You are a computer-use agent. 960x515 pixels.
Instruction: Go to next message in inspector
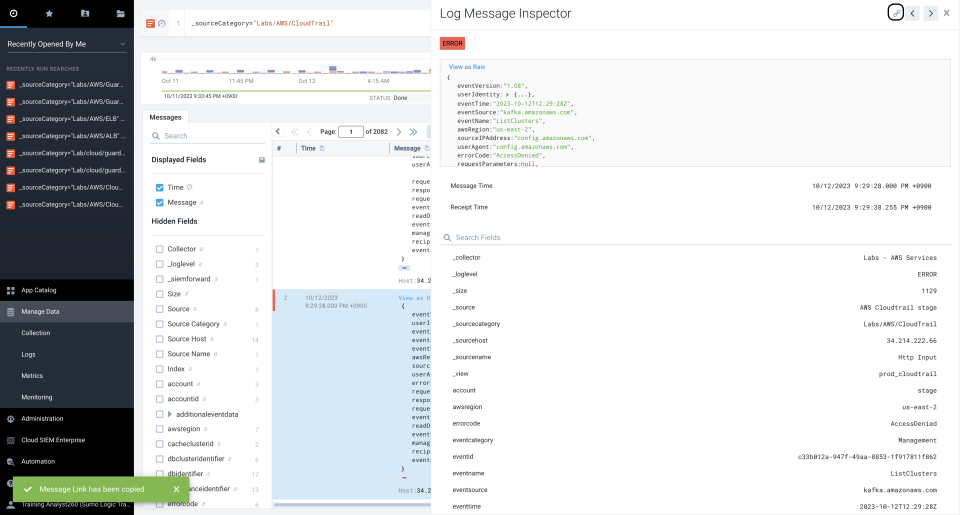(931, 13)
